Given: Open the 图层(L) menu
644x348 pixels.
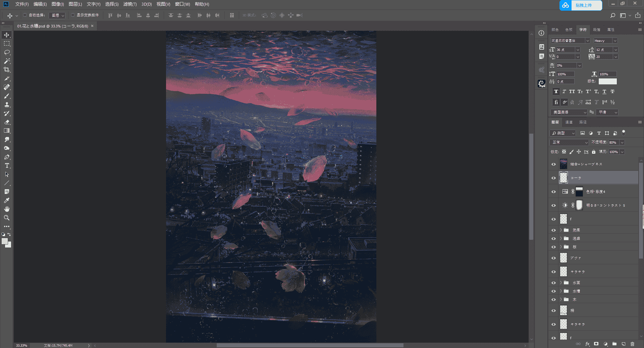Looking at the screenshot, I should point(75,4).
